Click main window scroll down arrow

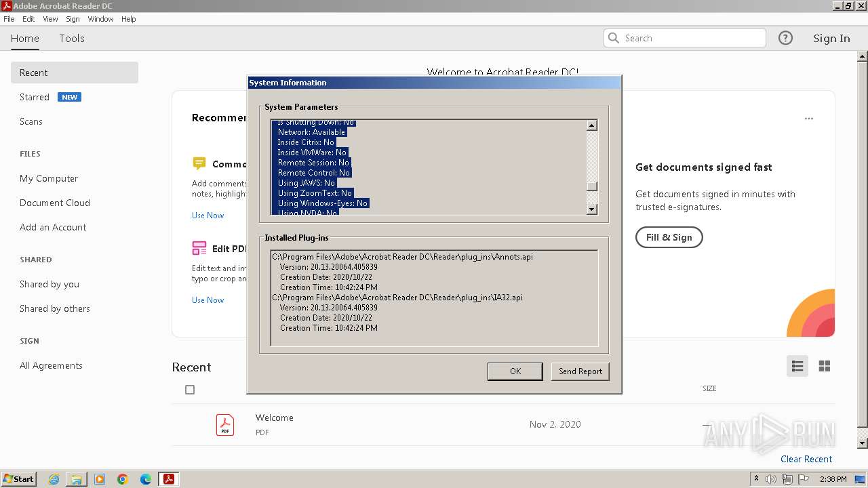(863, 443)
